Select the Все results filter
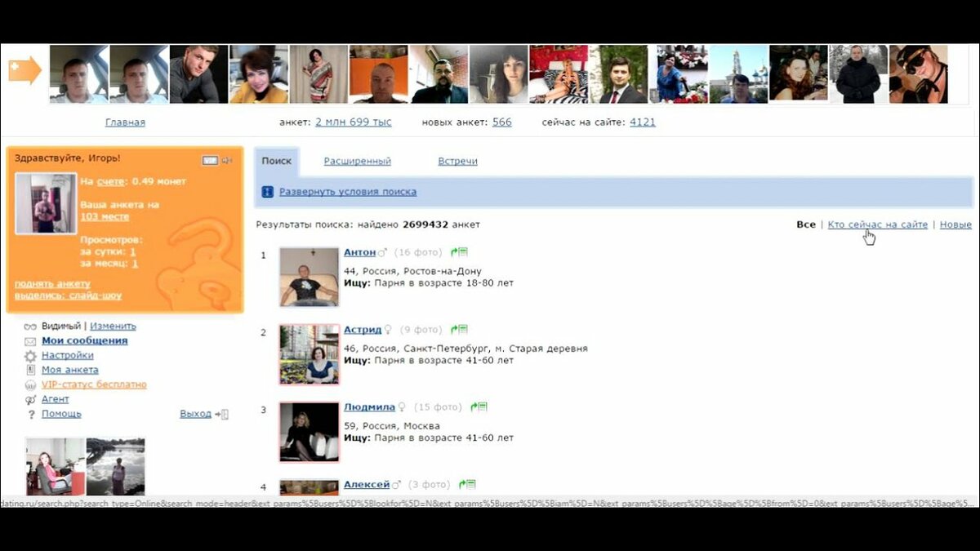The height and width of the screenshot is (551, 980). point(805,224)
